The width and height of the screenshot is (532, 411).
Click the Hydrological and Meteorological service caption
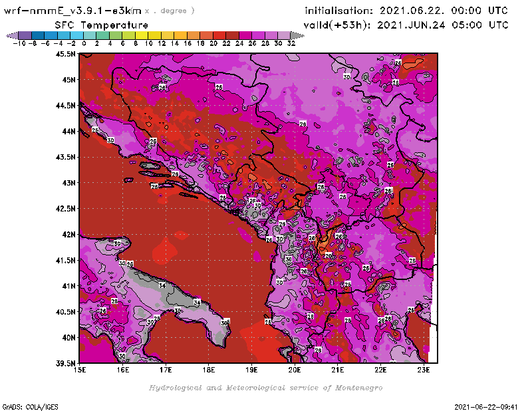(x=265, y=388)
